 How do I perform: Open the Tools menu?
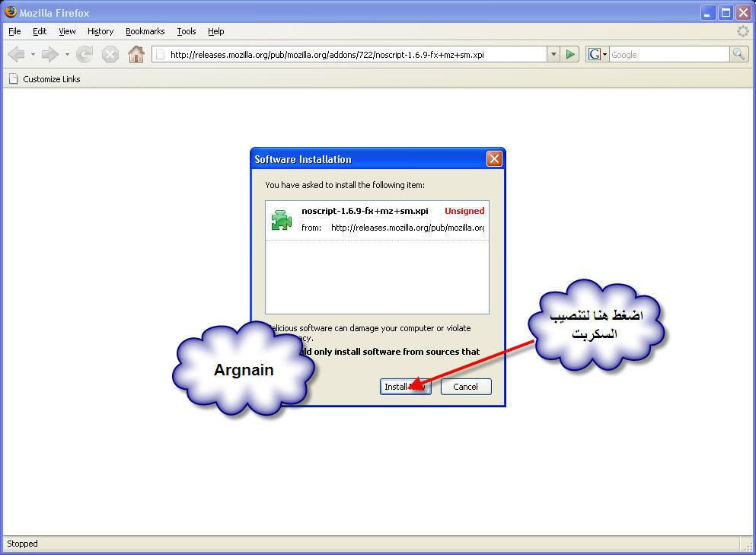coord(187,31)
